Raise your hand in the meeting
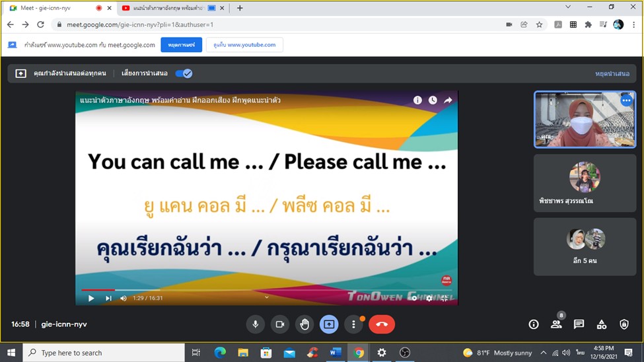 pyautogui.click(x=304, y=324)
